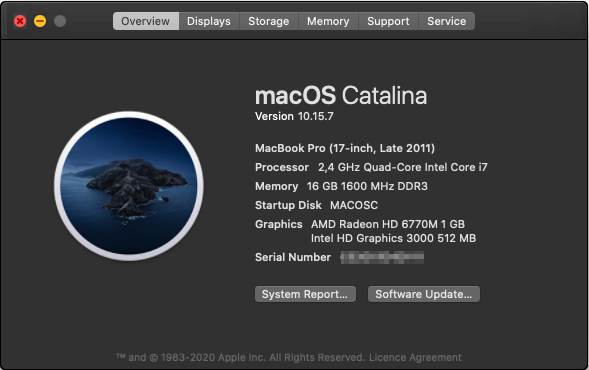Screen dimensions: 589x370
Task: Click the Intel HD Graphics 3000 entry
Action: point(393,238)
